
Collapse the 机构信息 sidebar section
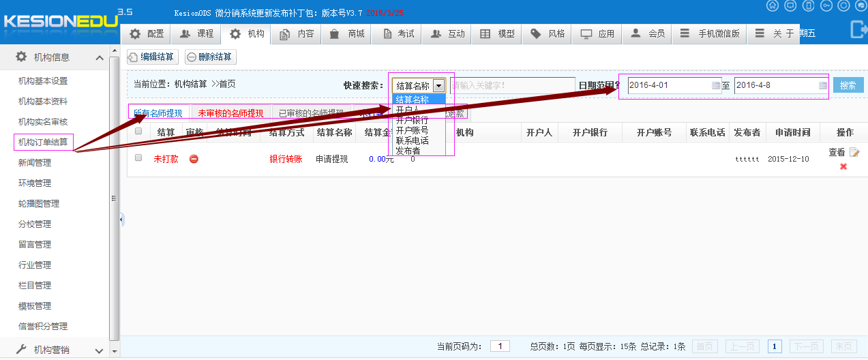[100, 58]
